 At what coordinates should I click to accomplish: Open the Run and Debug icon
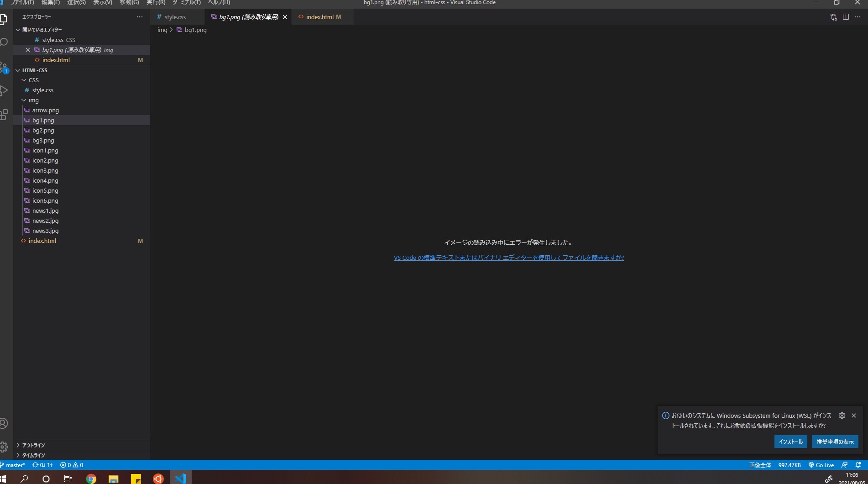4,90
